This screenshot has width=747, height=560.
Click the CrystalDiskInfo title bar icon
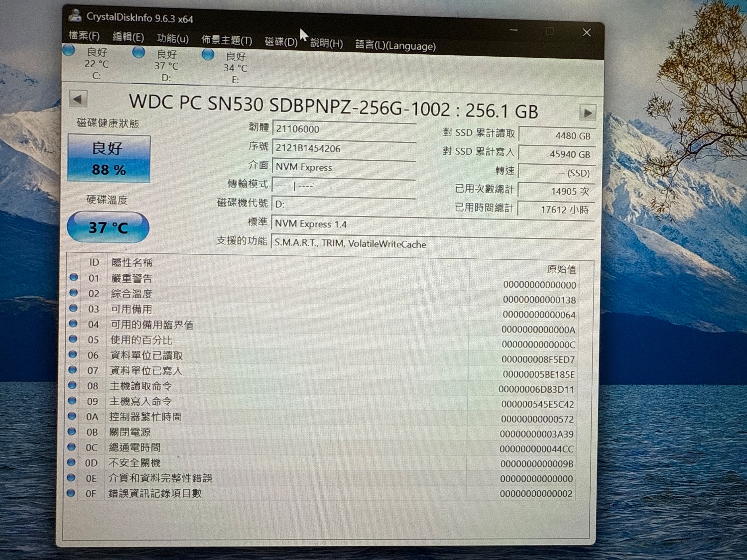(75, 15)
